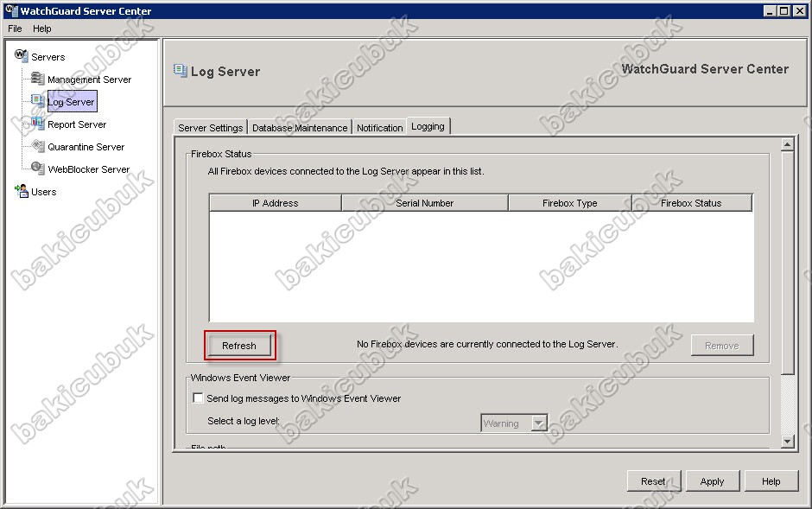Screen dimensions: 812x509
Task: Click the Quarantine Server icon
Action: [37, 145]
